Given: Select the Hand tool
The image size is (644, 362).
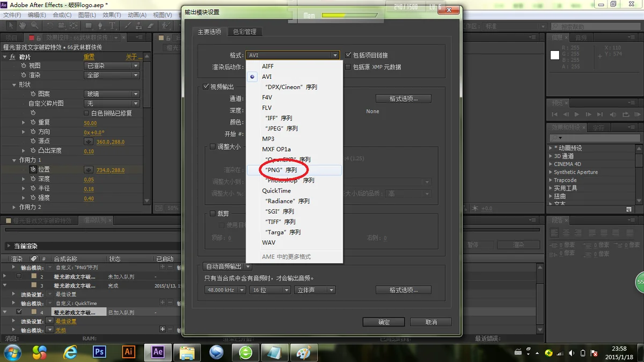Looking at the screenshot, I should pyautogui.click(x=23, y=25).
